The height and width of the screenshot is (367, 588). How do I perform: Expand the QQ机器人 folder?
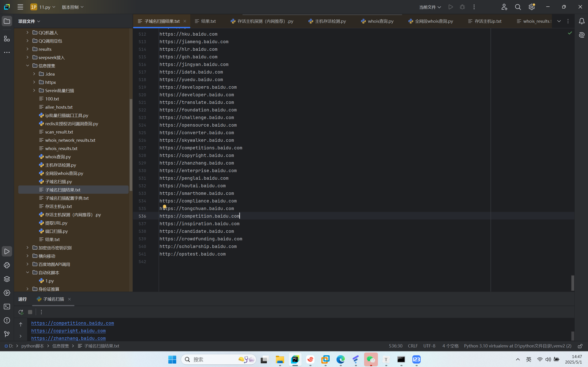[x=27, y=32]
